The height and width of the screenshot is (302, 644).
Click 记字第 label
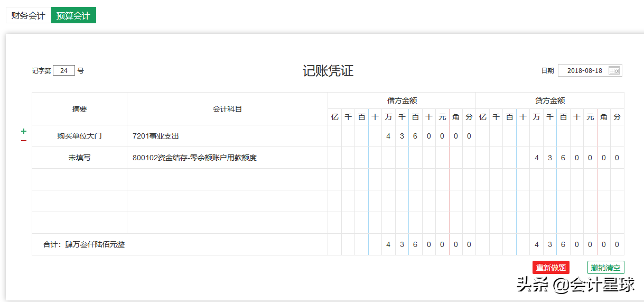41,70
